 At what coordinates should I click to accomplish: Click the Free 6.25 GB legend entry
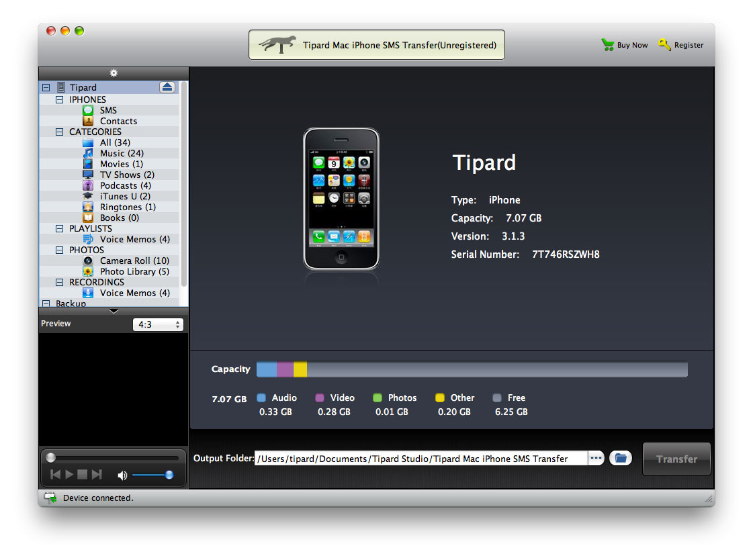point(511,404)
